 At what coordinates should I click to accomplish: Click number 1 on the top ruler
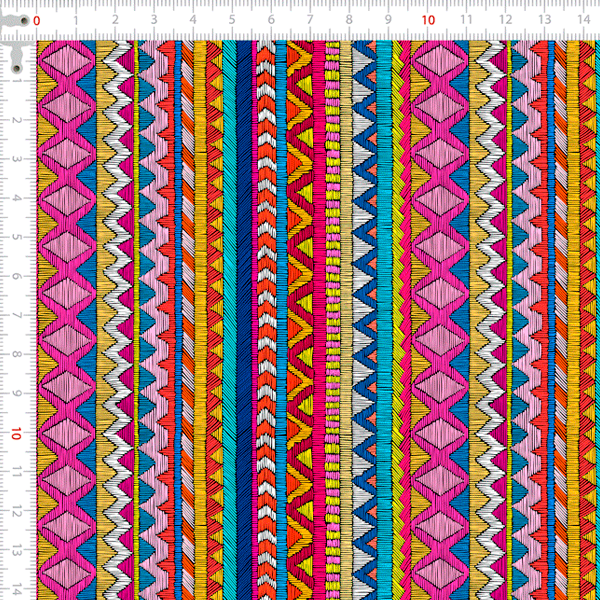click(76, 20)
